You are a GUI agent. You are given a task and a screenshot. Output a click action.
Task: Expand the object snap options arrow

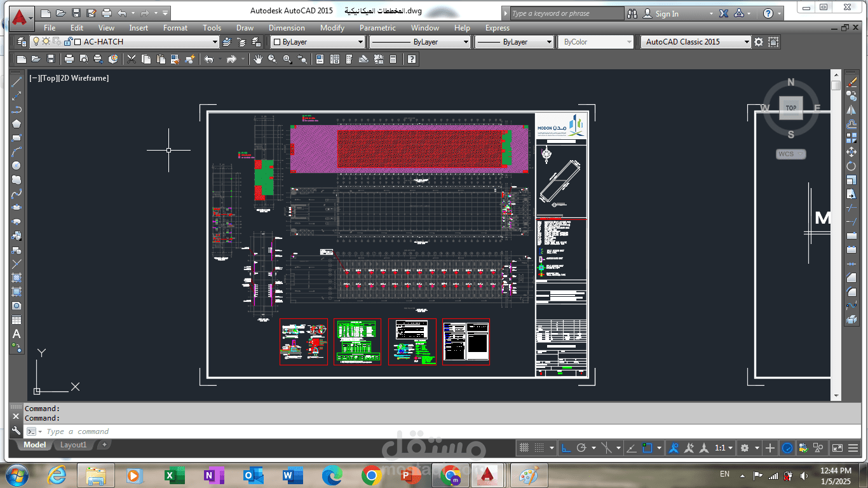(x=658, y=448)
